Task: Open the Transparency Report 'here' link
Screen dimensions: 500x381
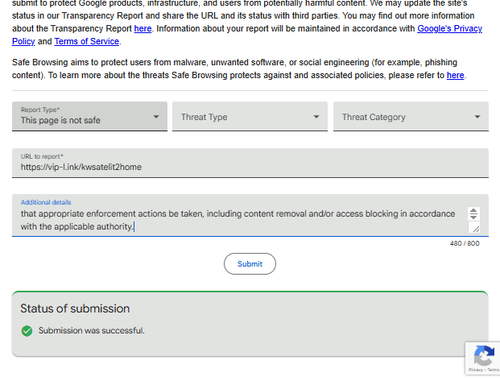Action: [143, 29]
